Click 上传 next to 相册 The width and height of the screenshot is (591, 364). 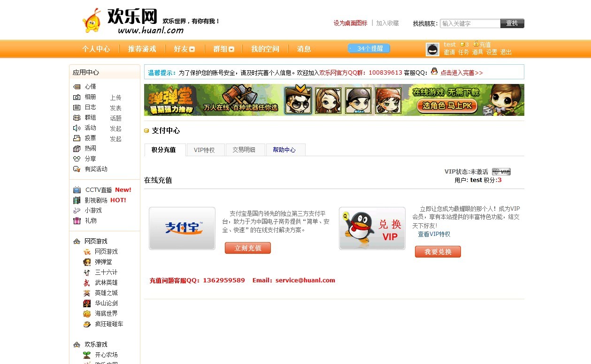click(116, 98)
